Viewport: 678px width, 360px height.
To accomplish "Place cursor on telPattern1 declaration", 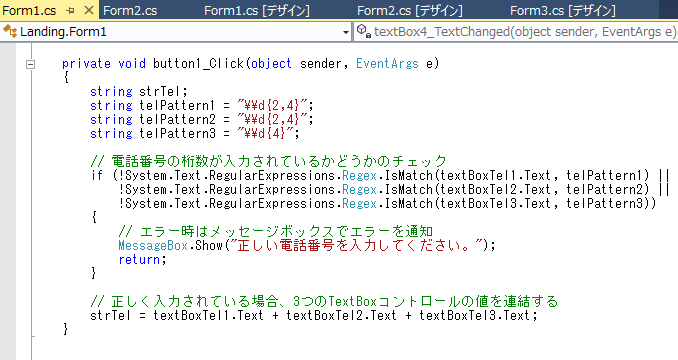I will coord(202,105).
